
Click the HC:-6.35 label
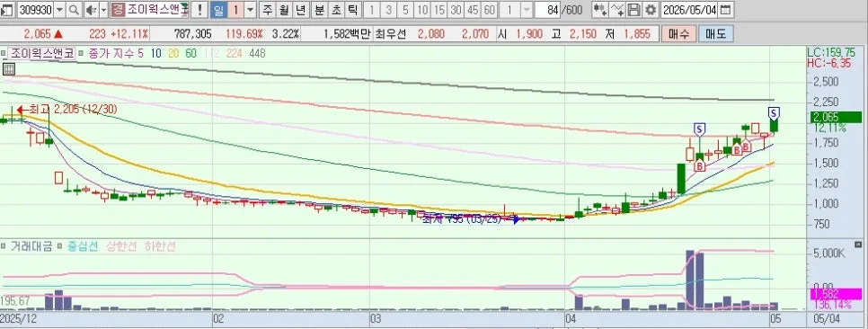tap(829, 63)
